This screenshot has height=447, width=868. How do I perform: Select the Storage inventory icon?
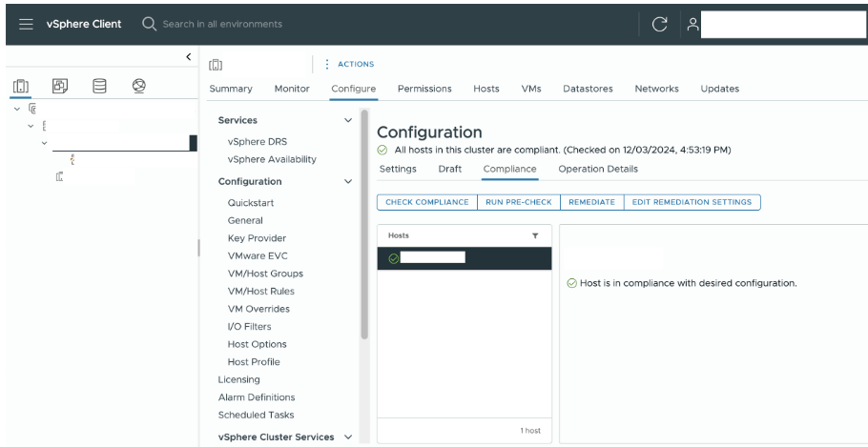98,90
